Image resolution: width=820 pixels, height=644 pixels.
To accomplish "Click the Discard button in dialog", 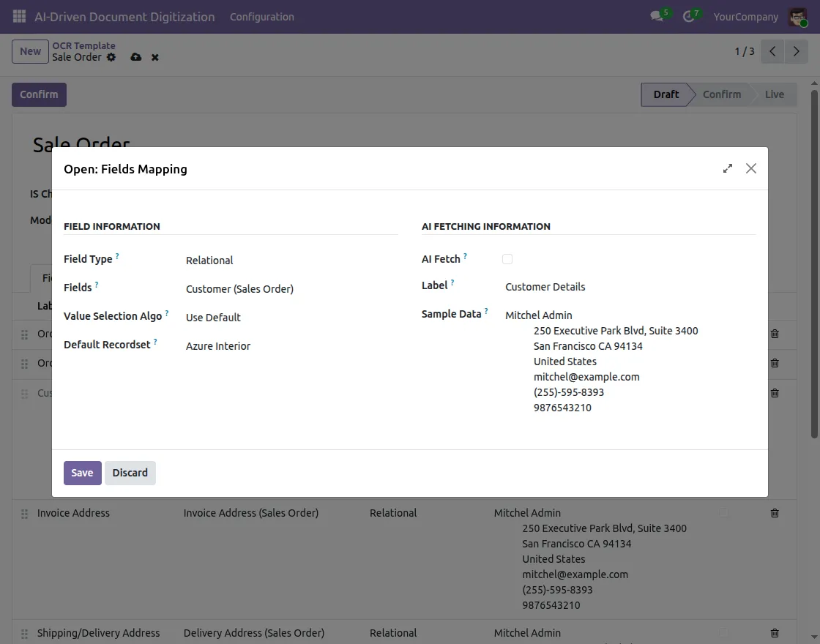I will click(130, 473).
